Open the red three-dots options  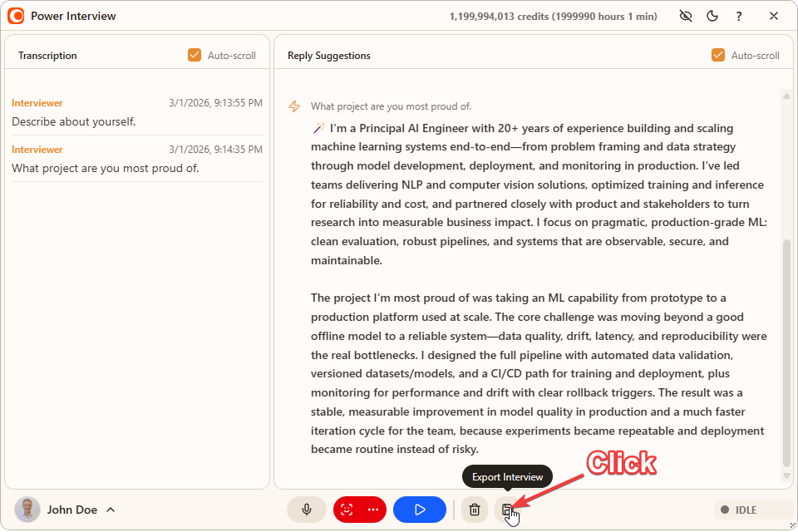coord(373,510)
